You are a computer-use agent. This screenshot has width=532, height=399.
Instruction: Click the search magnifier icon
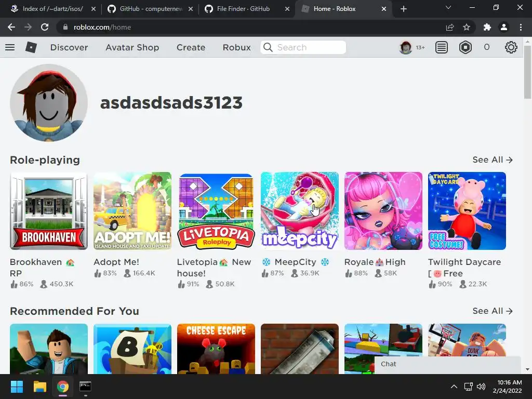(268, 47)
